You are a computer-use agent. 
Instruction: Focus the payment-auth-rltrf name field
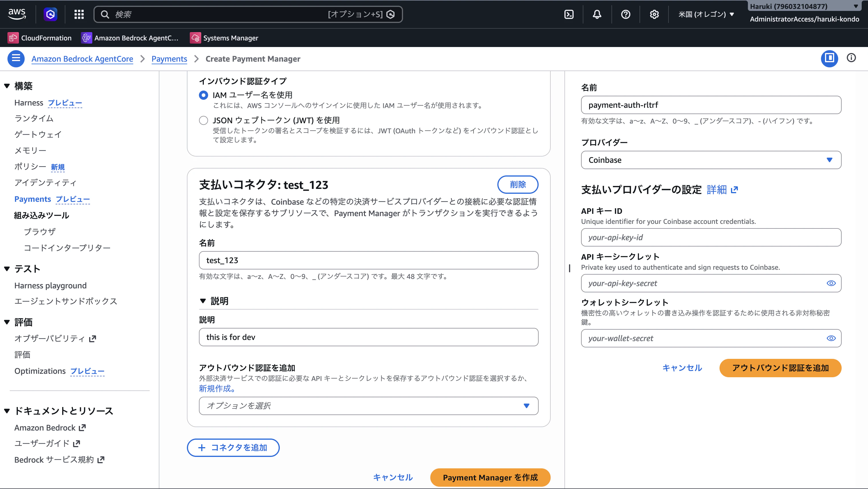point(711,105)
